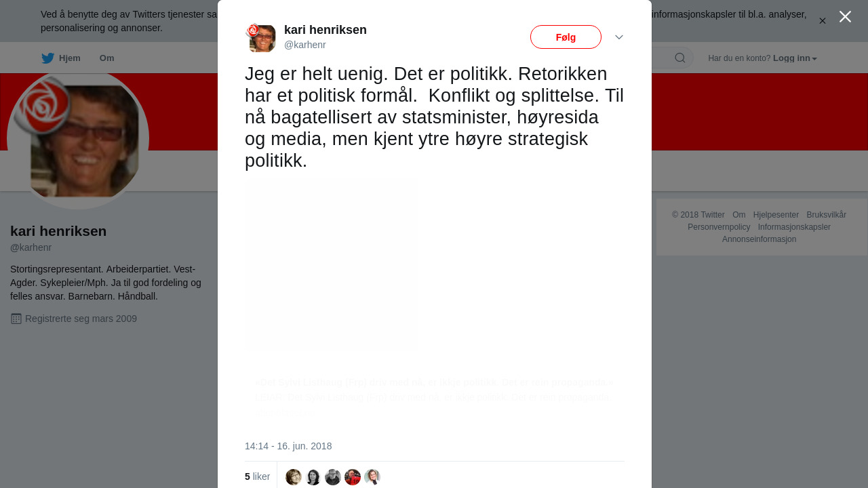Expand the tweet options chevron menu
The height and width of the screenshot is (488, 868).
point(619,37)
